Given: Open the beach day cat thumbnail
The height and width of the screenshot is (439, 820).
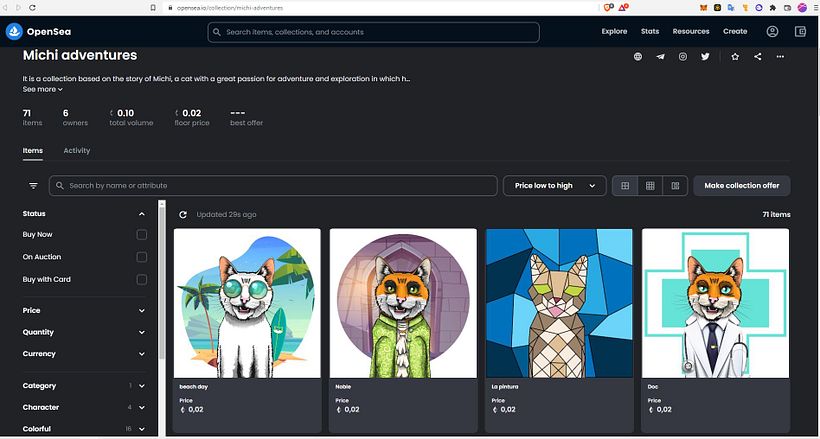Looking at the screenshot, I should click(x=247, y=303).
